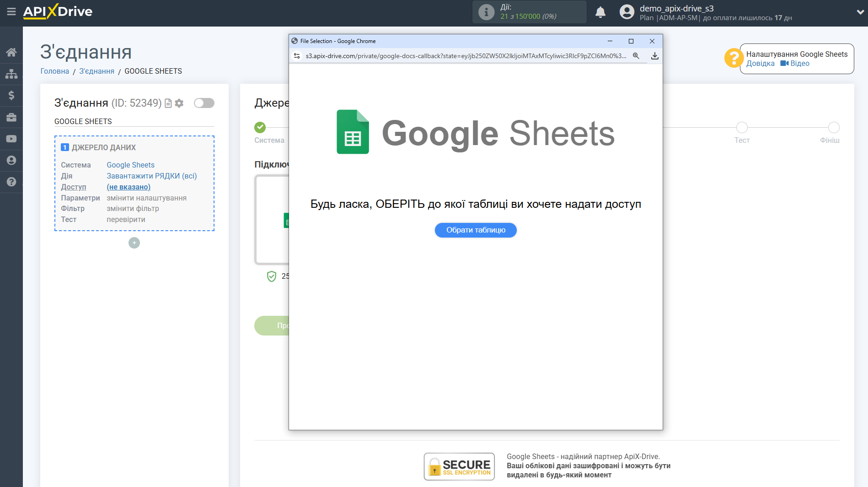The height and width of the screenshot is (487, 868).
Task: Open connection settings gear icon
Action: (x=179, y=103)
